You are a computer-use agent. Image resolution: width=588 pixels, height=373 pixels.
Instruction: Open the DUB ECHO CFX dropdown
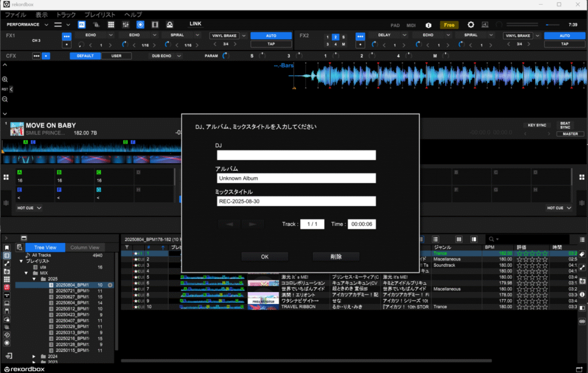179,56
